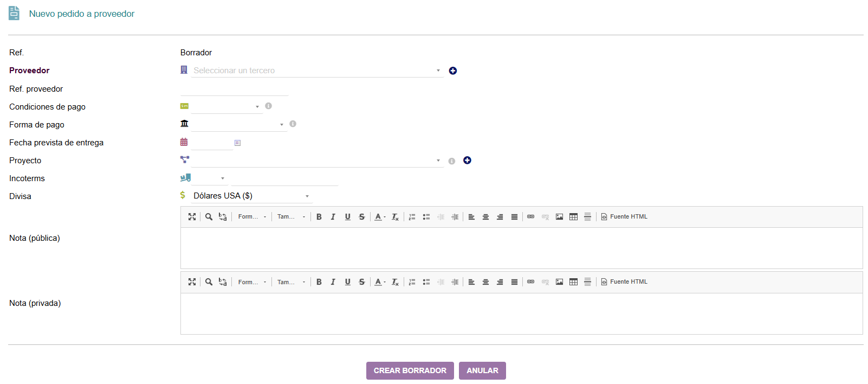Toggle italic in private note editor

point(333,282)
